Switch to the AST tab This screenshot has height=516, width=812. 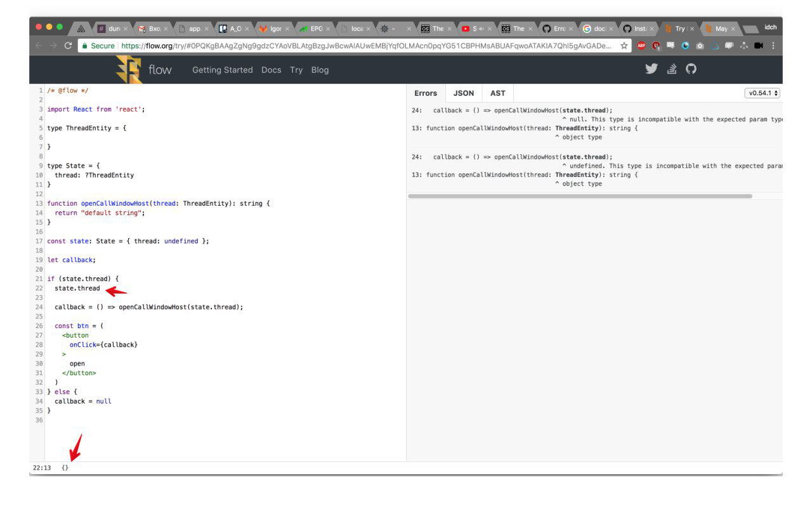pos(497,93)
